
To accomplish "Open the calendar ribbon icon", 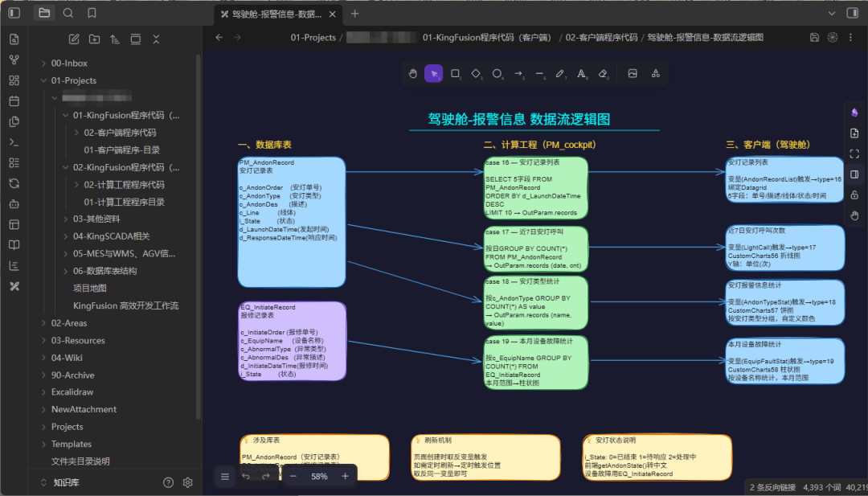I will [14, 100].
